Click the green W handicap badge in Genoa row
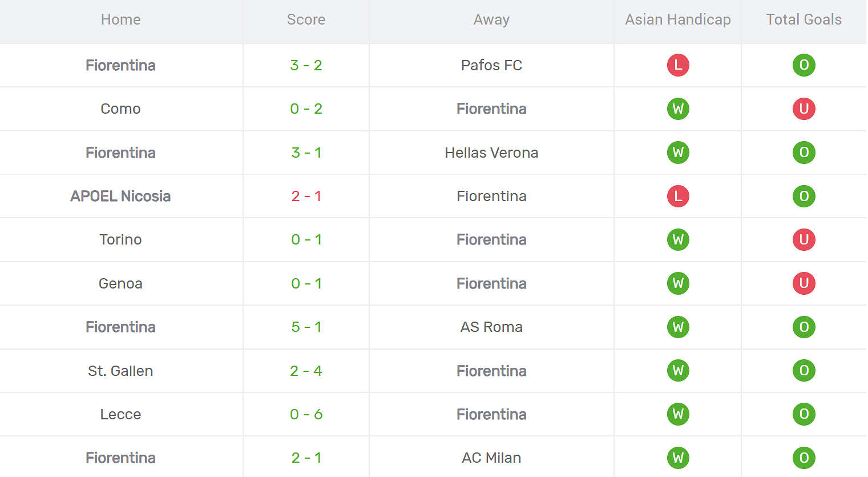The height and width of the screenshot is (477, 868). (x=678, y=283)
